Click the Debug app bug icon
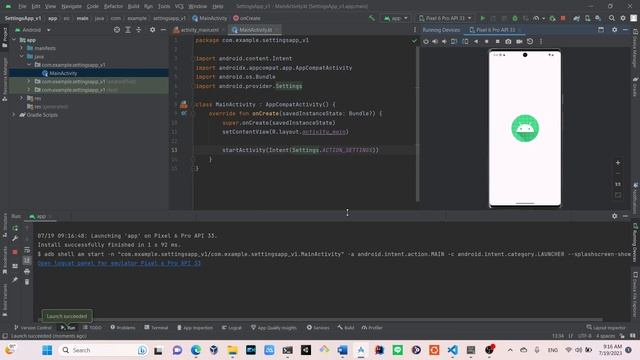 pos(515,18)
